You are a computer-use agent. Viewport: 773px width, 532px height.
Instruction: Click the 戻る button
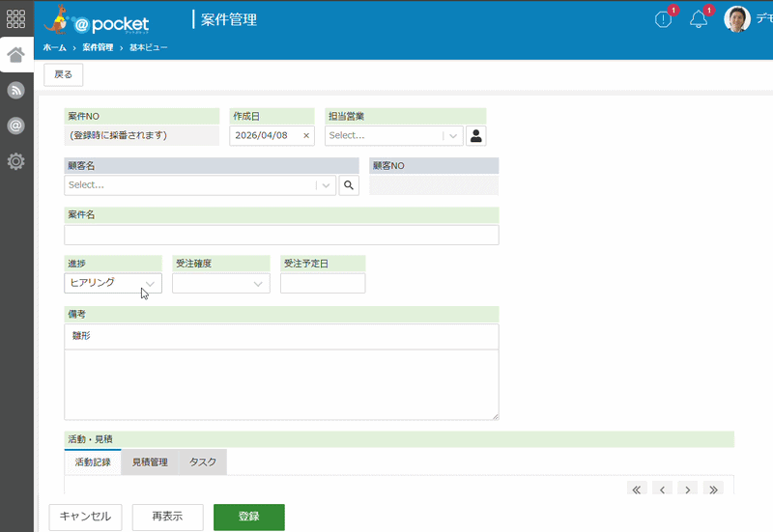pos(63,74)
